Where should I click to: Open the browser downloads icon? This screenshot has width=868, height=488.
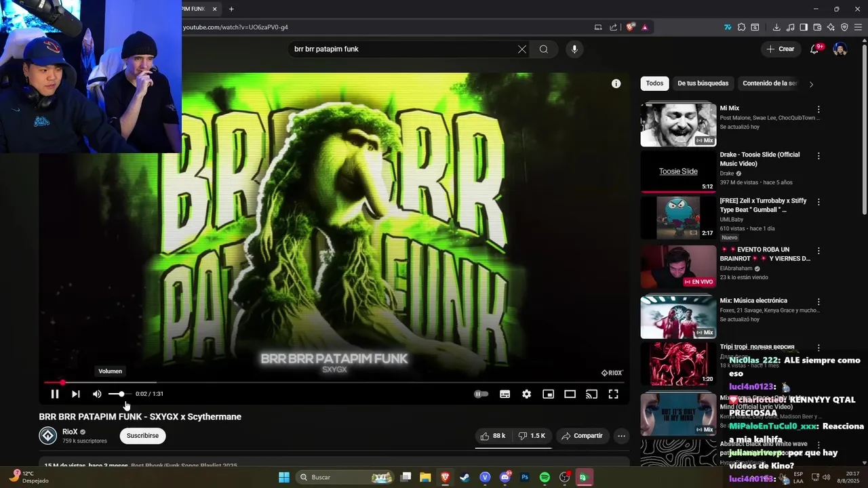(776, 27)
